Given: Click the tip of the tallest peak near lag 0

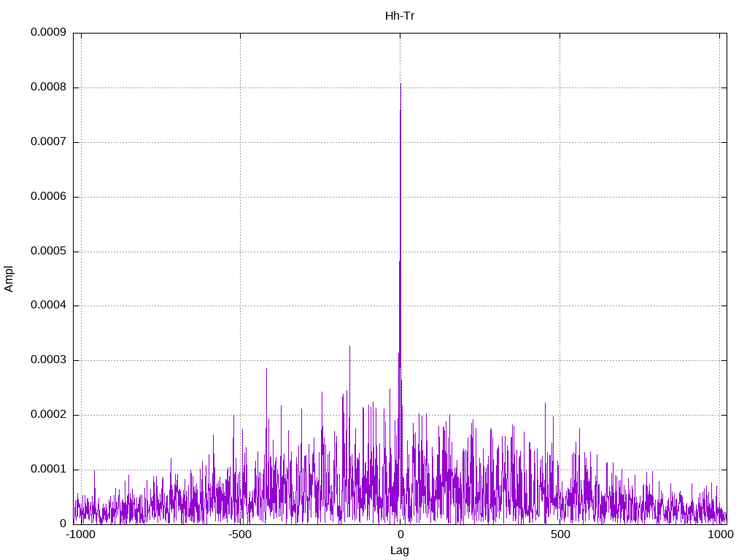Looking at the screenshot, I should 400,84.
